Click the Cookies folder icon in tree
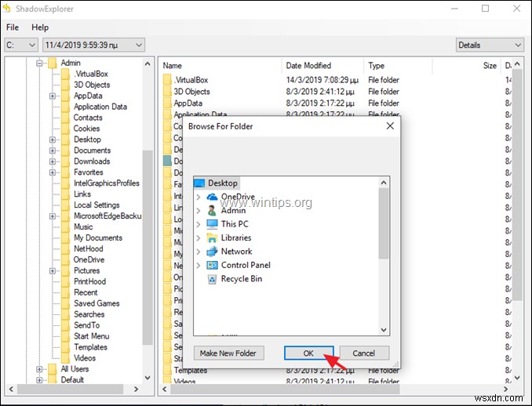The height and width of the screenshot is (406, 532). (65, 129)
